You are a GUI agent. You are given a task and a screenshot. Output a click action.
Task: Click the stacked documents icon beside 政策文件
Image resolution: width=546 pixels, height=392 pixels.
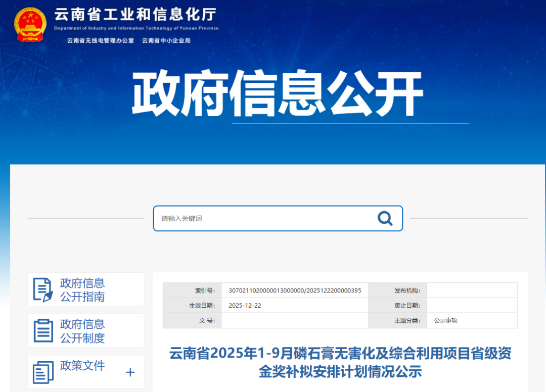coord(43,372)
